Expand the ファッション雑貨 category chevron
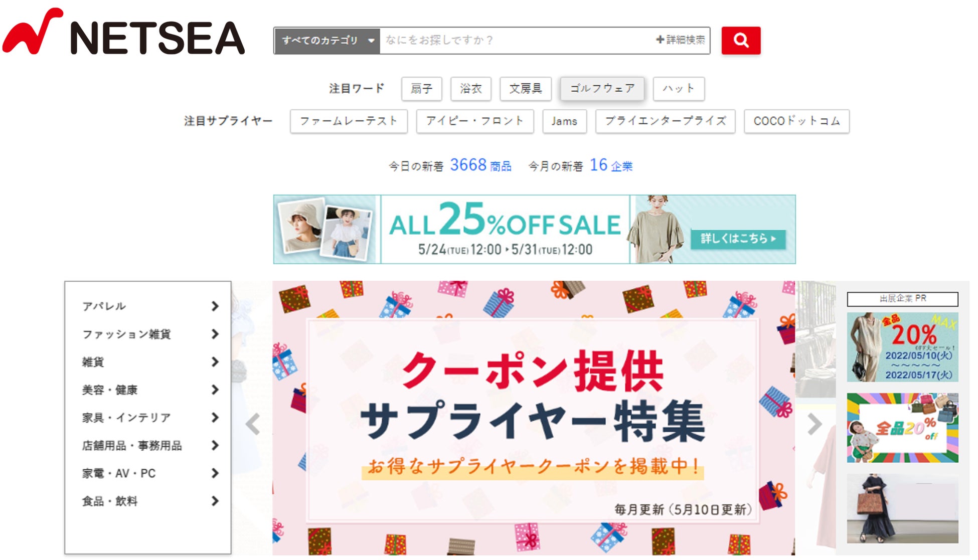Image resolution: width=978 pixels, height=560 pixels. point(215,334)
